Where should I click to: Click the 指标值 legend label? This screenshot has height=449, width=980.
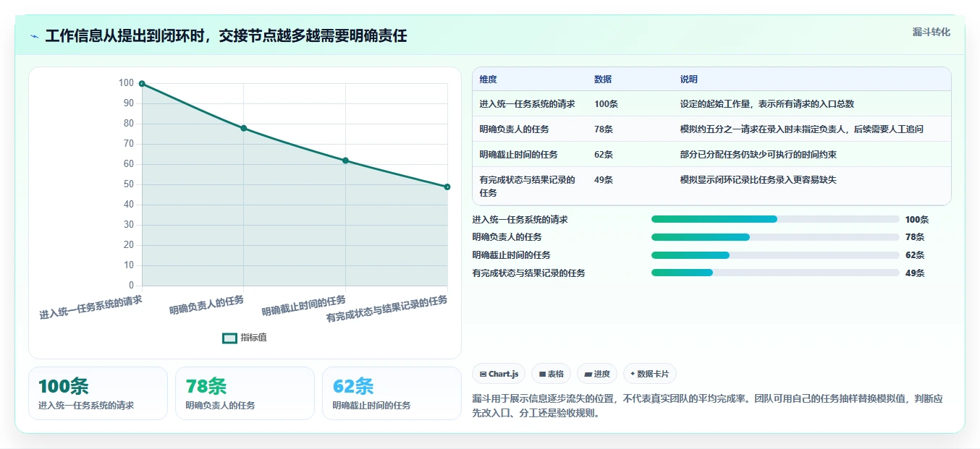253,338
